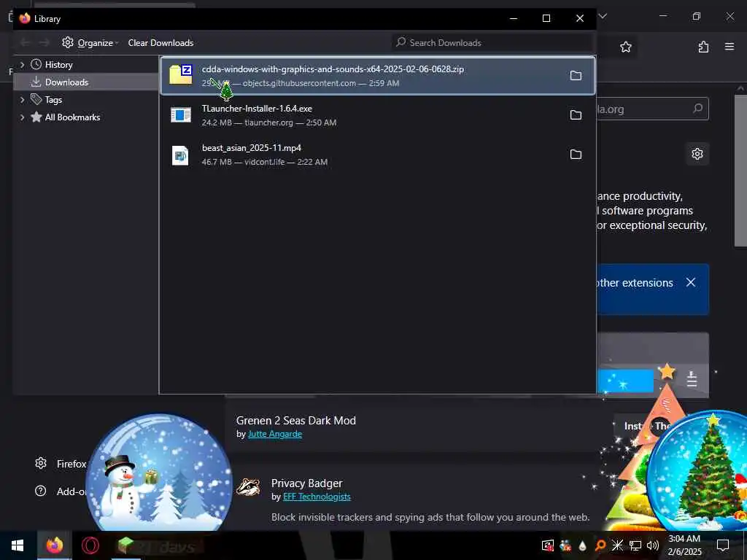This screenshot has height=560, width=747.
Task: Expand the History tree node
Action: [22, 64]
